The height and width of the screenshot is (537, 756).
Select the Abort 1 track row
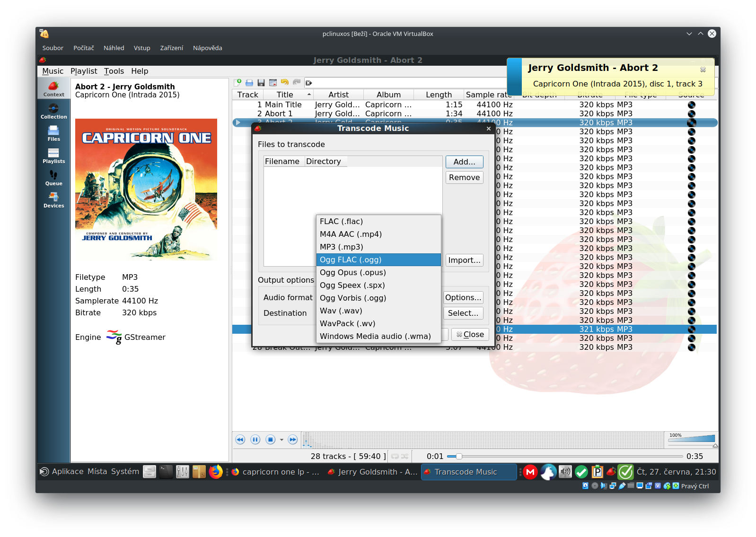click(x=475, y=114)
